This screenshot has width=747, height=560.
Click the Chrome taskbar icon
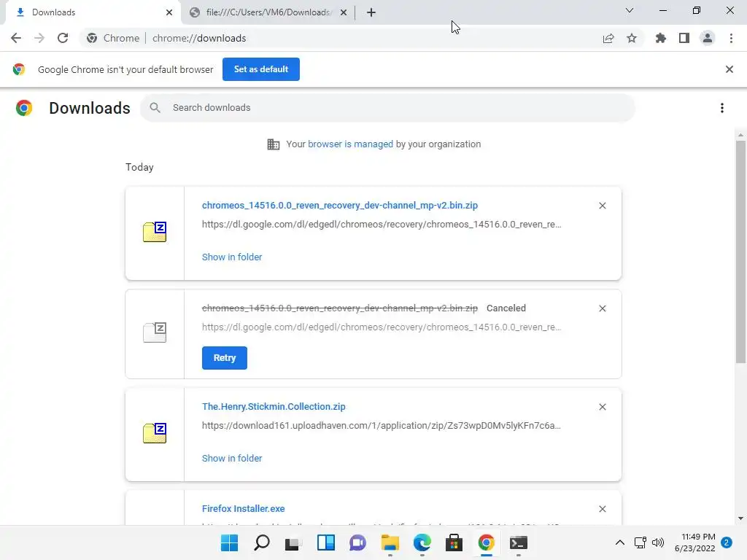(487, 542)
